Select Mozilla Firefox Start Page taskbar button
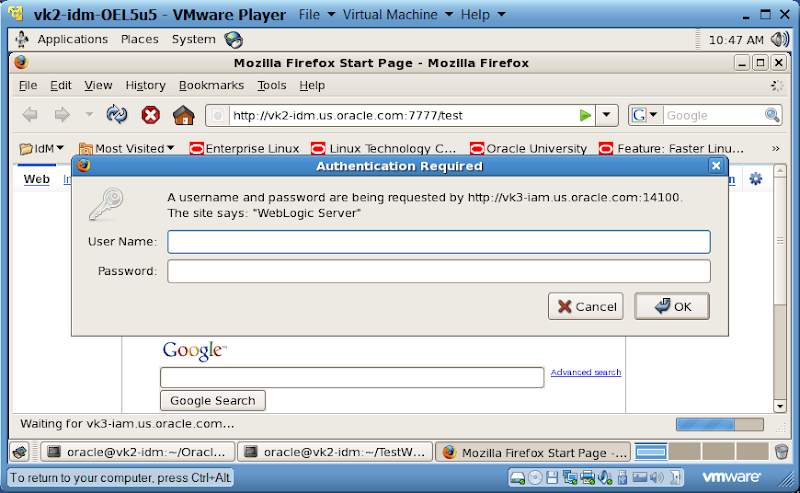800x493 pixels. click(533, 452)
